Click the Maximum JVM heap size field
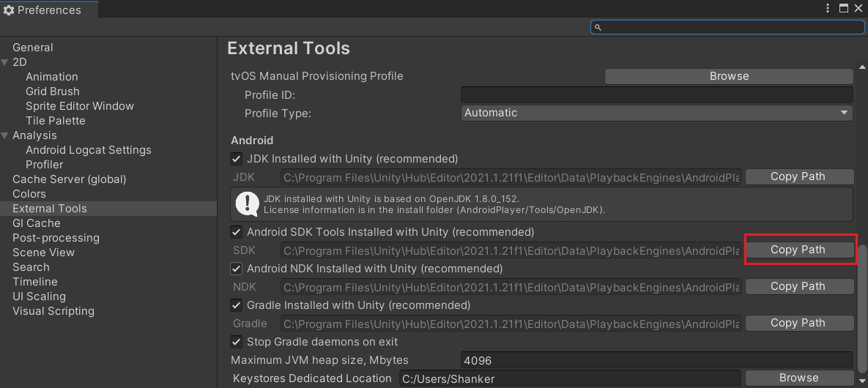 (x=657, y=360)
